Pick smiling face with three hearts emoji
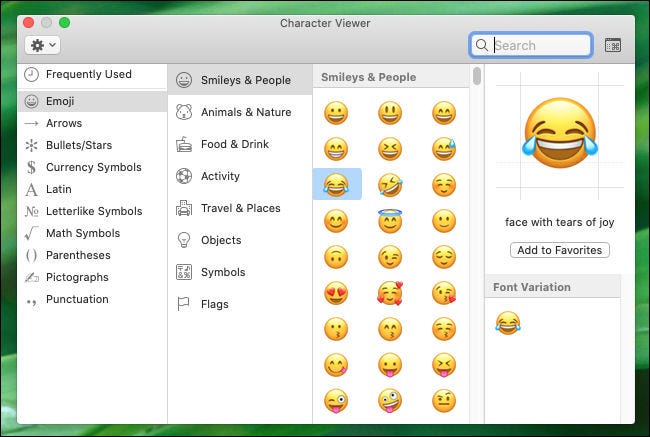This screenshot has height=437, width=650. pyautogui.click(x=390, y=293)
